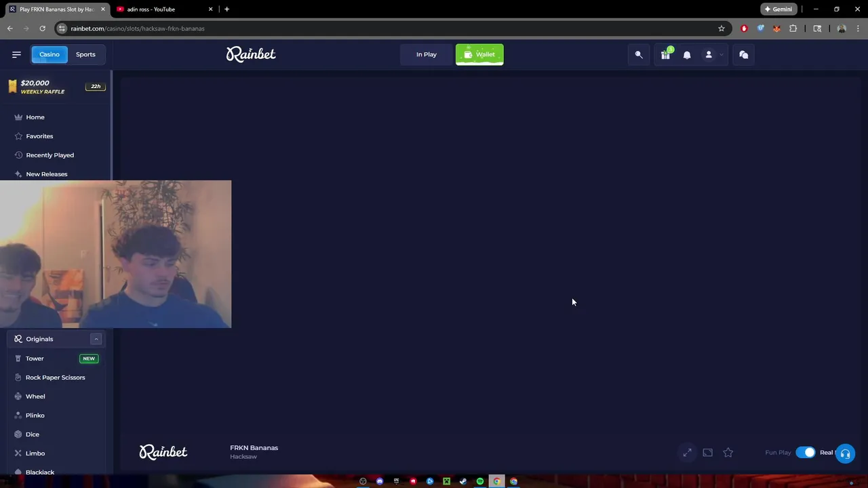Click the FRKN Bananas game title
Screen dimensions: 868x488
pyautogui.click(x=254, y=447)
